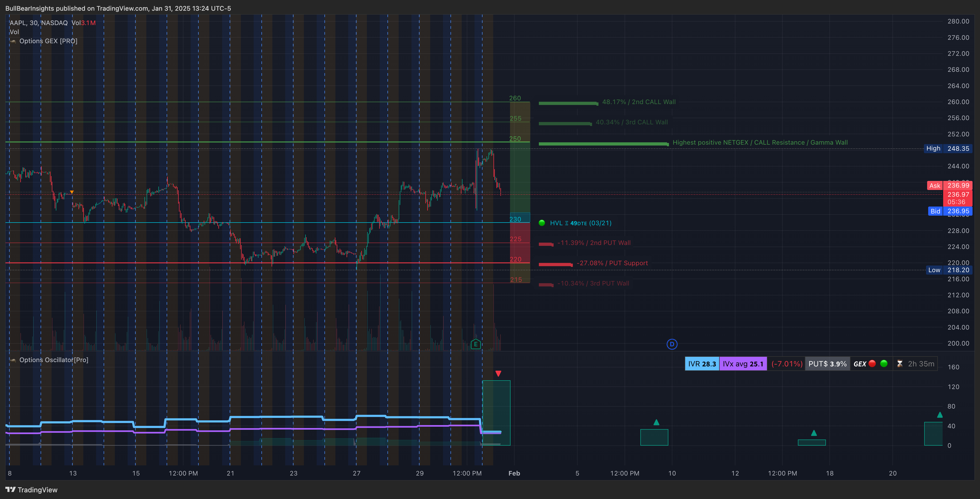Click the green up-triangle near Feb 18
The image size is (980, 499).
pos(814,433)
